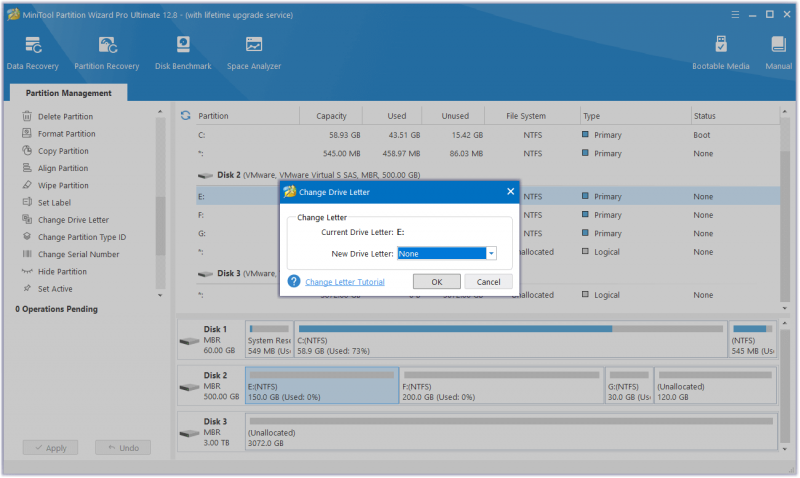The width and height of the screenshot is (800, 478).
Task: Open the hamburger menu in title bar
Action: (x=735, y=15)
